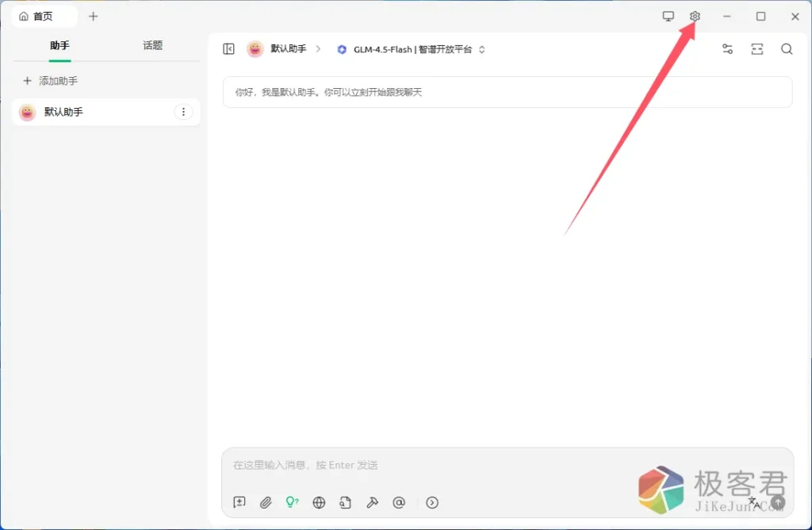The height and width of the screenshot is (530, 812).
Task: Click the new topic icon in input toolbar
Action: tap(239, 502)
